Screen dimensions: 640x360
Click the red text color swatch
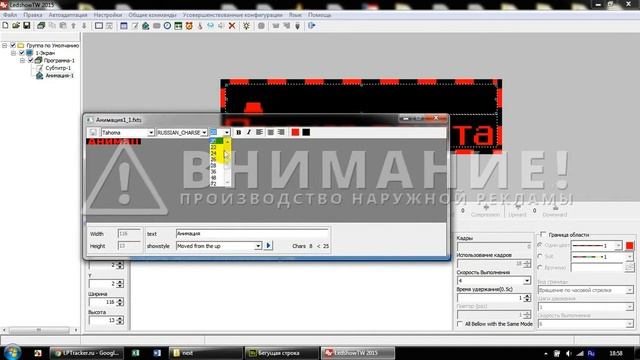tap(295, 132)
